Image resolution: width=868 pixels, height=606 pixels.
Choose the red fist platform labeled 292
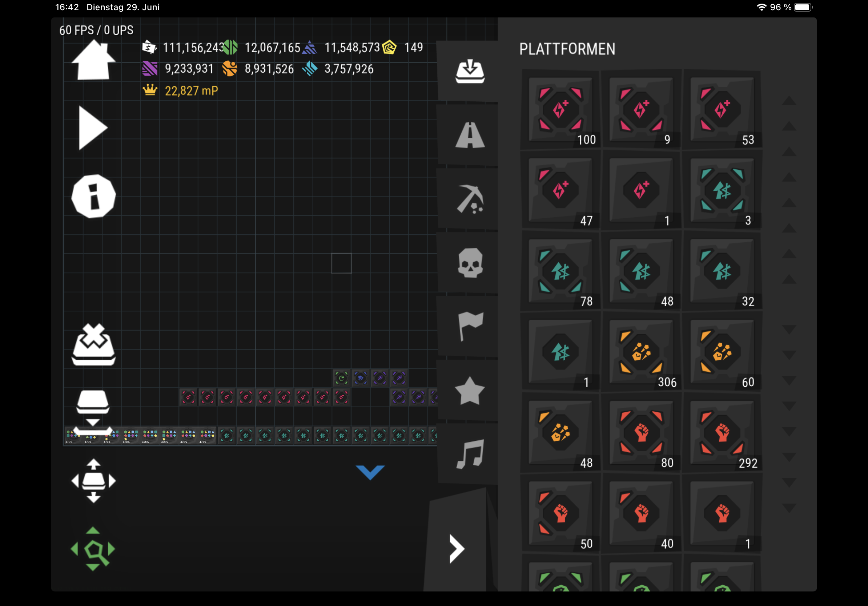(x=722, y=433)
